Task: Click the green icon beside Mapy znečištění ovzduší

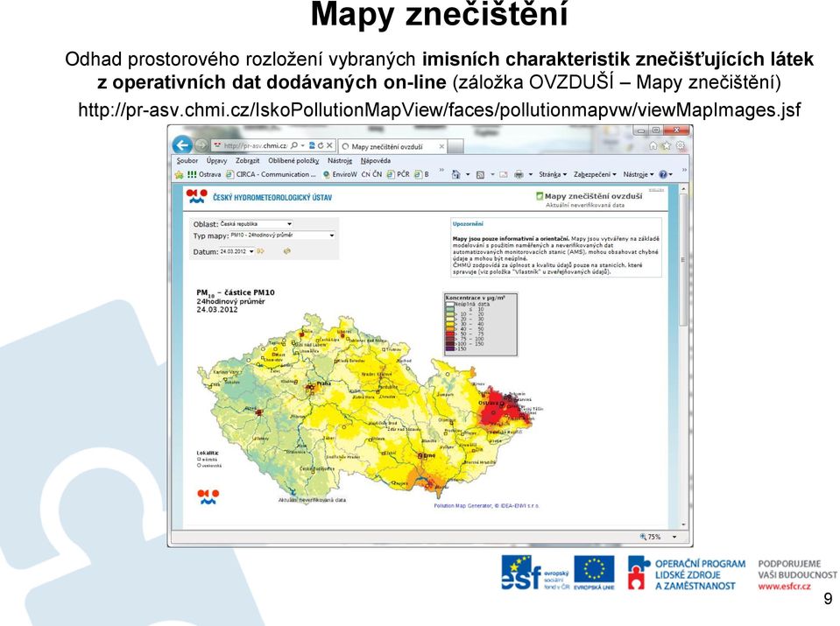Action: click(x=540, y=196)
